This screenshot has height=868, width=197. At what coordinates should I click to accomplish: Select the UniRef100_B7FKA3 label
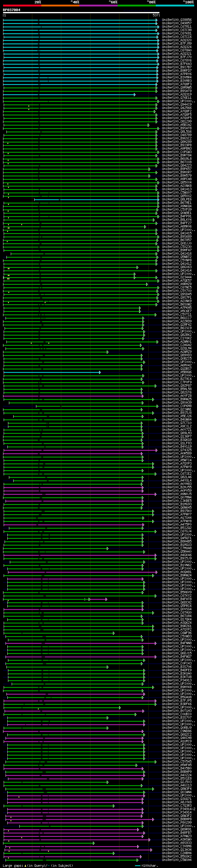pos(176,64)
